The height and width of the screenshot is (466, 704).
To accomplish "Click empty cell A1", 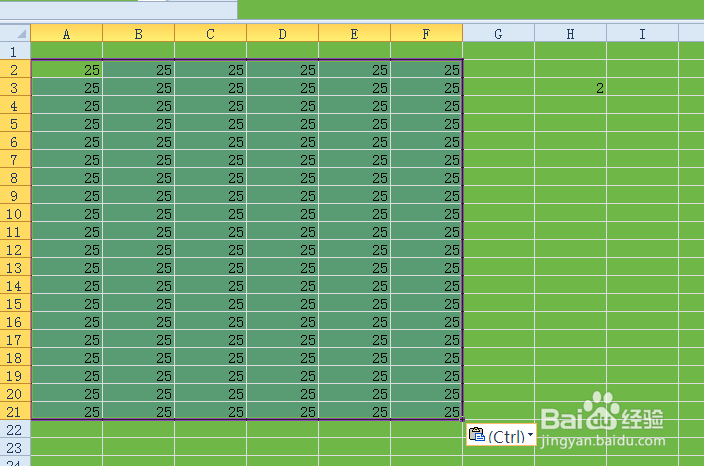I will pos(66,51).
